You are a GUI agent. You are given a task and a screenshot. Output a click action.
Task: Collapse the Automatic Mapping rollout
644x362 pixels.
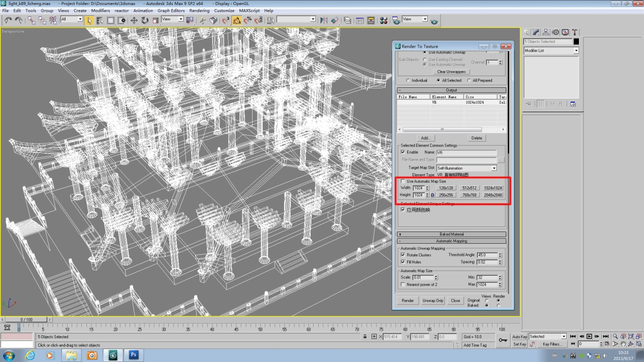[x=451, y=241]
